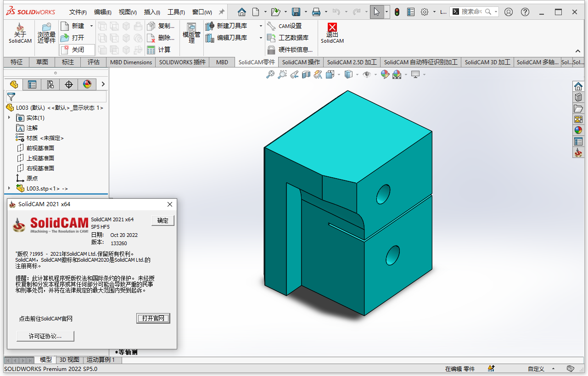The image size is (588, 376).
Task: Click 确定 in the SolidCAM dialog
Action: tap(163, 220)
